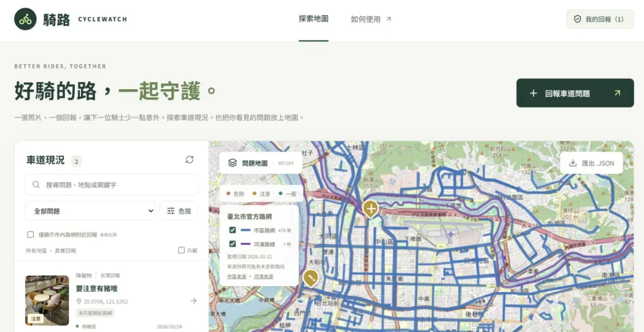Toggle 僅顯示市內路網附近回報 checkbox
This screenshot has height=332, width=644.
31,235
